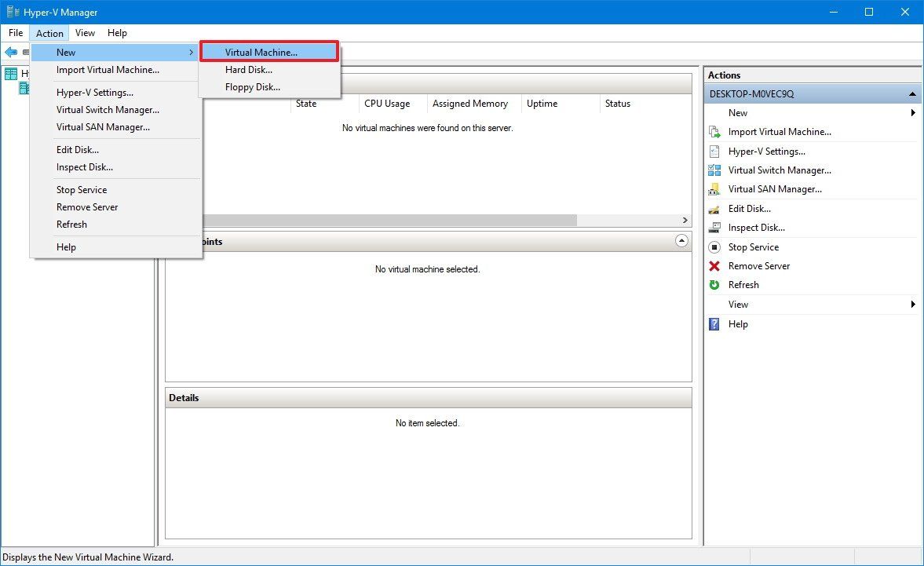Sort virtual machines by CPU Usage column

pyautogui.click(x=386, y=103)
